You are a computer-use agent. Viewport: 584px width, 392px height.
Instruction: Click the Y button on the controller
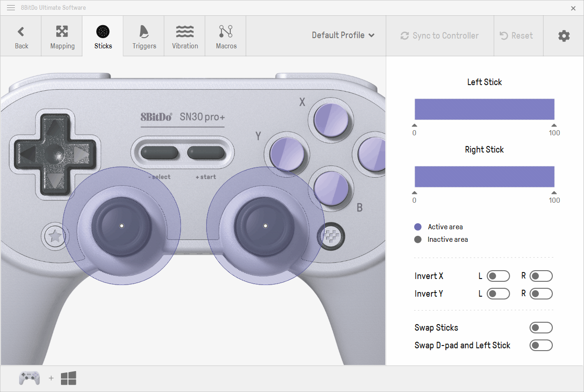point(287,153)
